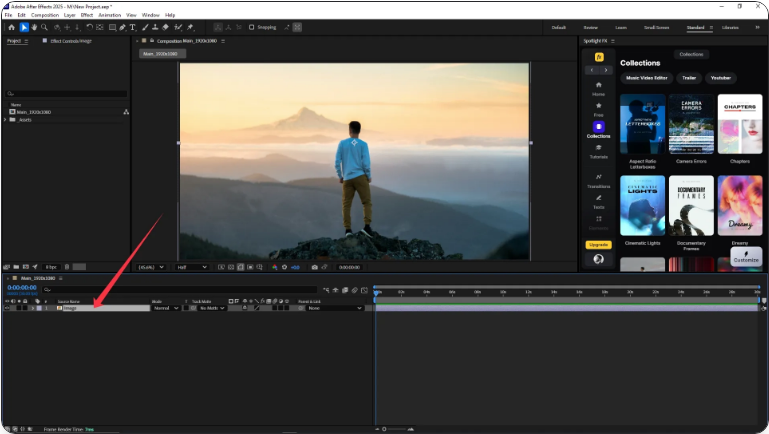This screenshot has height=434, width=769.
Task: Select the Trailer filter button
Action: (x=688, y=77)
